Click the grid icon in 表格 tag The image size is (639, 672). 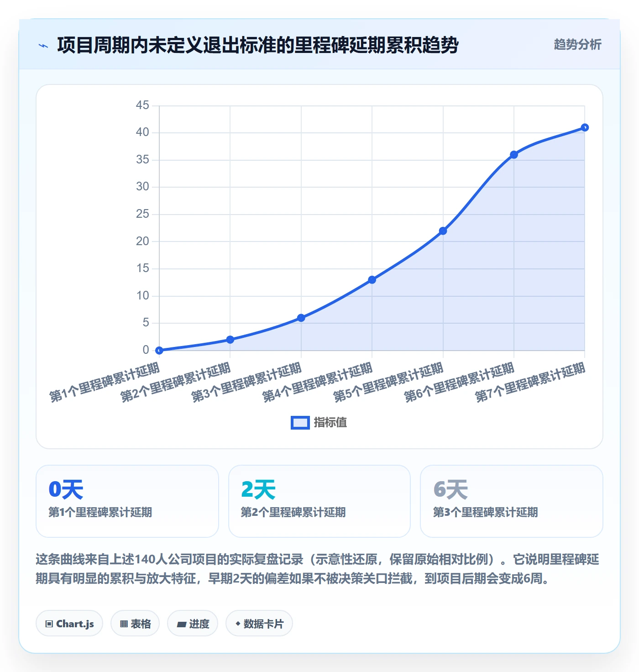click(x=124, y=624)
